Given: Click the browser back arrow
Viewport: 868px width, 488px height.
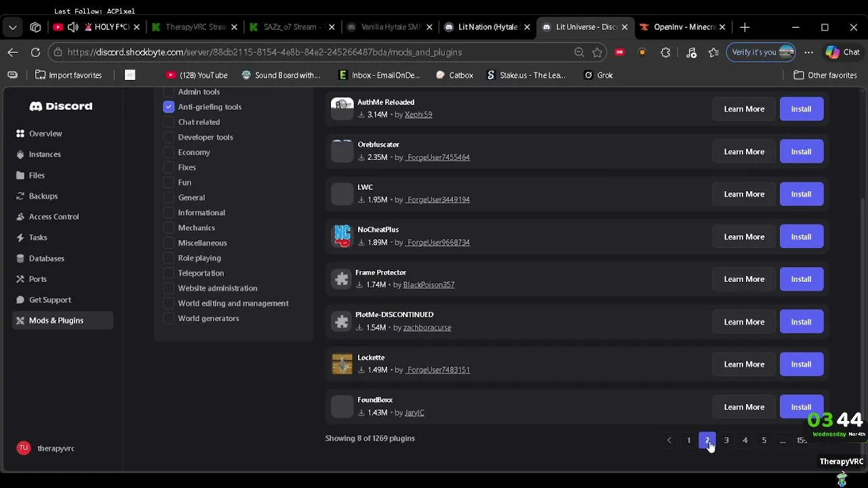Looking at the screenshot, I should click(13, 52).
